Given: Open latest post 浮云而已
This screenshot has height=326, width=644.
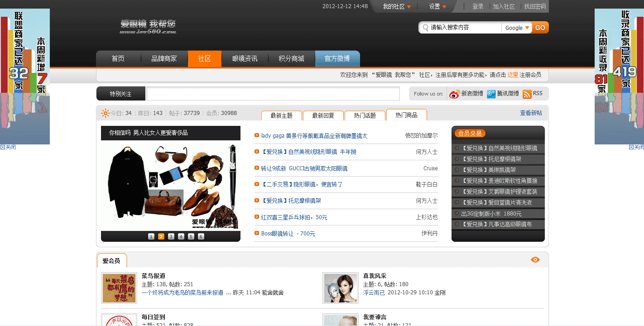Looking at the screenshot, I should [374, 292].
